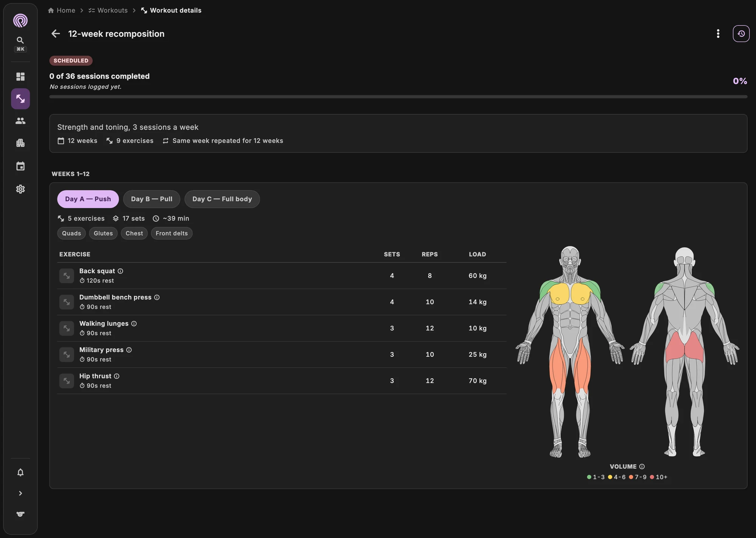This screenshot has height=538, width=756.
Task: Select the workouts dumbbell sidebar icon
Action: point(20,99)
